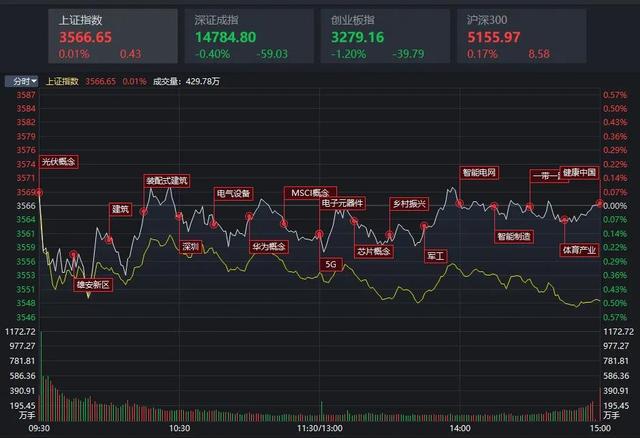Open the MSCI概念 marker tag

[310, 191]
